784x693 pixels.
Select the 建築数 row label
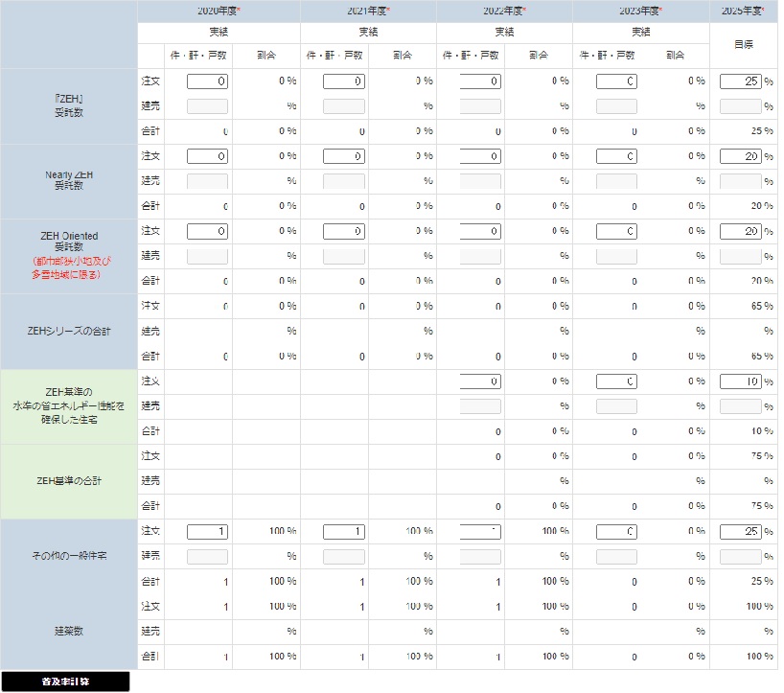coord(69,631)
